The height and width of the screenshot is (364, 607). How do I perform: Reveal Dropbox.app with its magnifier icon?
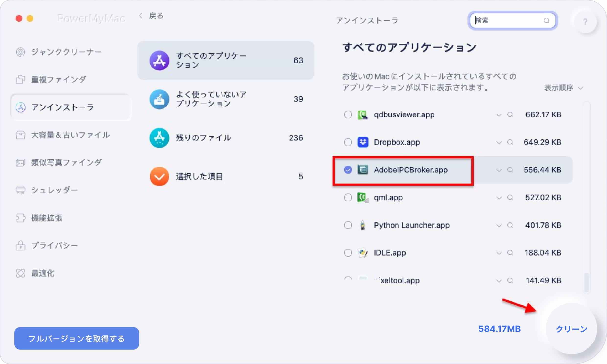point(510,142)
